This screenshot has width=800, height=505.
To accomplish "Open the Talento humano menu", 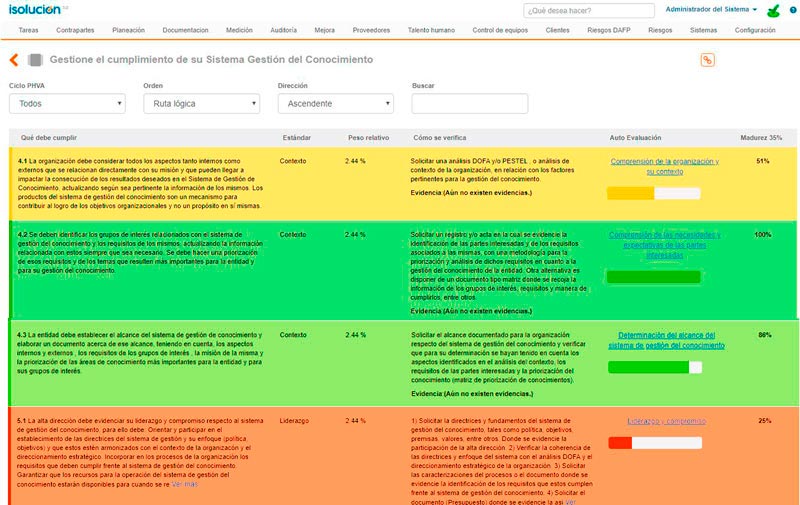I will click(x=431, y=30).
